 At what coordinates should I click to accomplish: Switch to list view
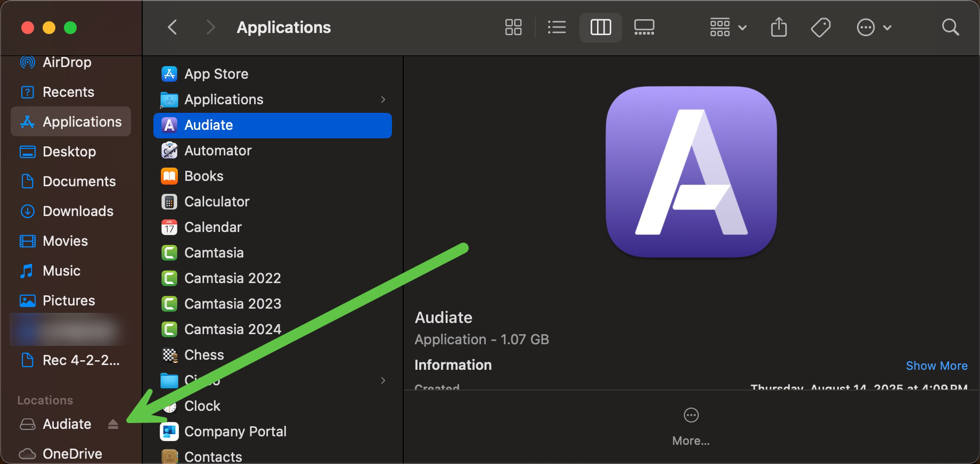pyautogui.click(x=557, y=27)
